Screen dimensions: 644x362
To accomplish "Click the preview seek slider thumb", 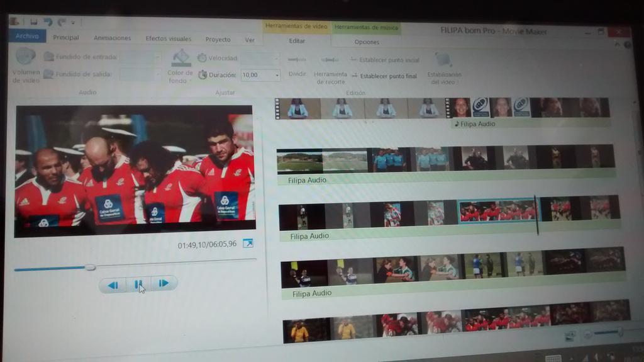I will [90, 268].
